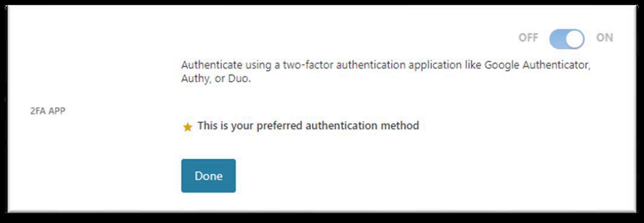Click the blue track of the toggle
The image size is (644, 223).
558,39
